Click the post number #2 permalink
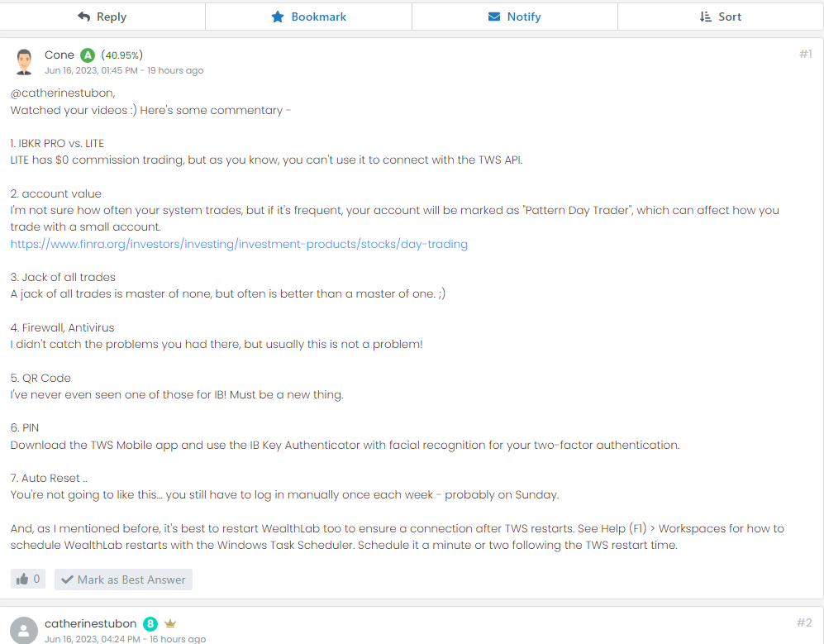824x644 pixels. [804, 623]
